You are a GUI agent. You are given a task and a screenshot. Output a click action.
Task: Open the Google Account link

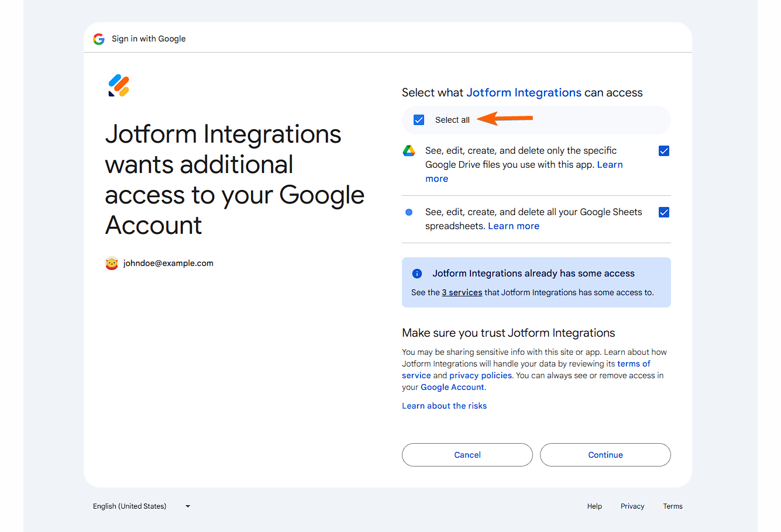pos(452,387)
